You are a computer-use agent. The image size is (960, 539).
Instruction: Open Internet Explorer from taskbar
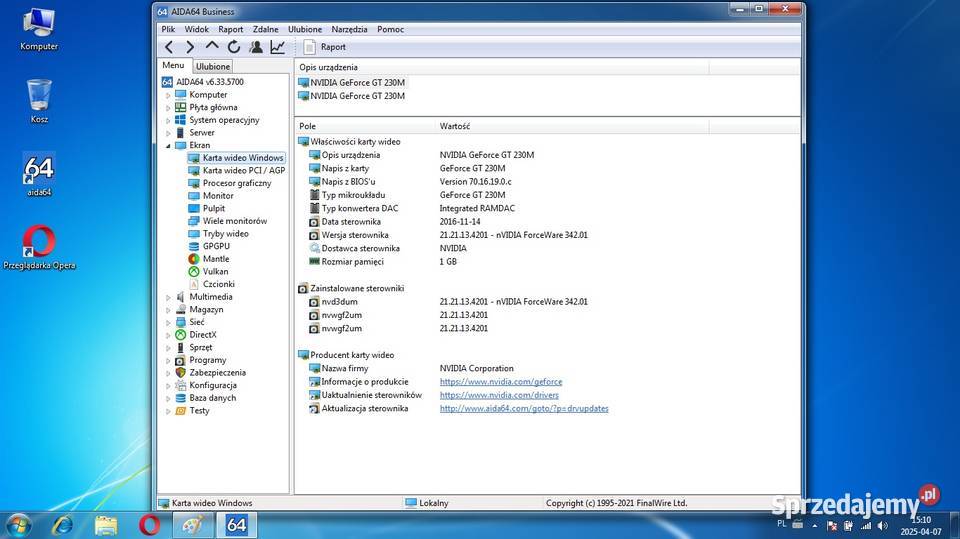point(62,526)
